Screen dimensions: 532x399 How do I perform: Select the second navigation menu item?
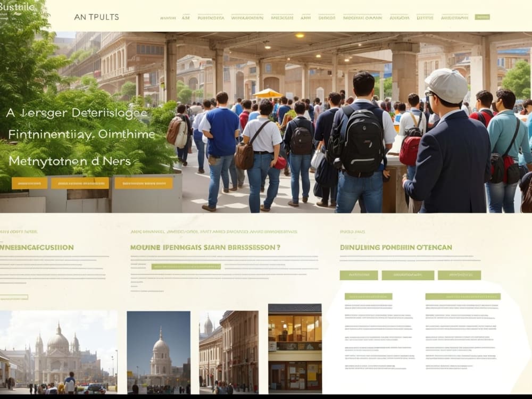tap(186, 16)
